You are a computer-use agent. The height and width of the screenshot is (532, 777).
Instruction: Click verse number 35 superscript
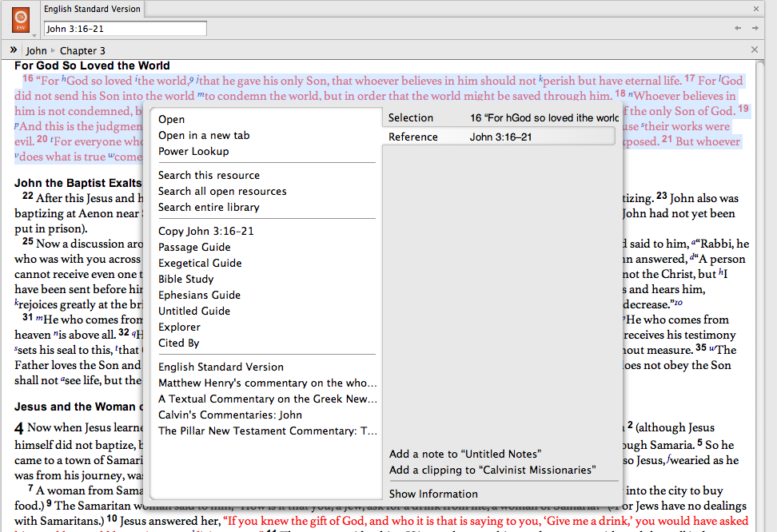[x=701, y=347]
